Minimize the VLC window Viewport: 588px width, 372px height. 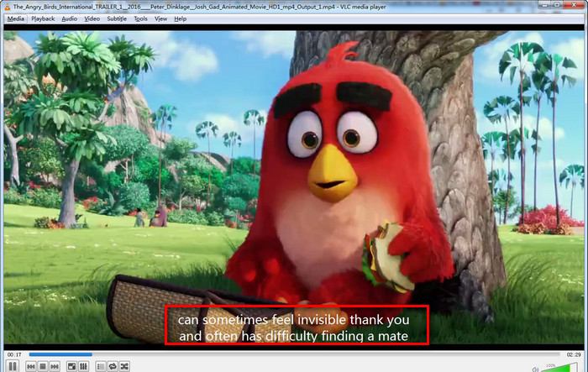tap(544, 5)
